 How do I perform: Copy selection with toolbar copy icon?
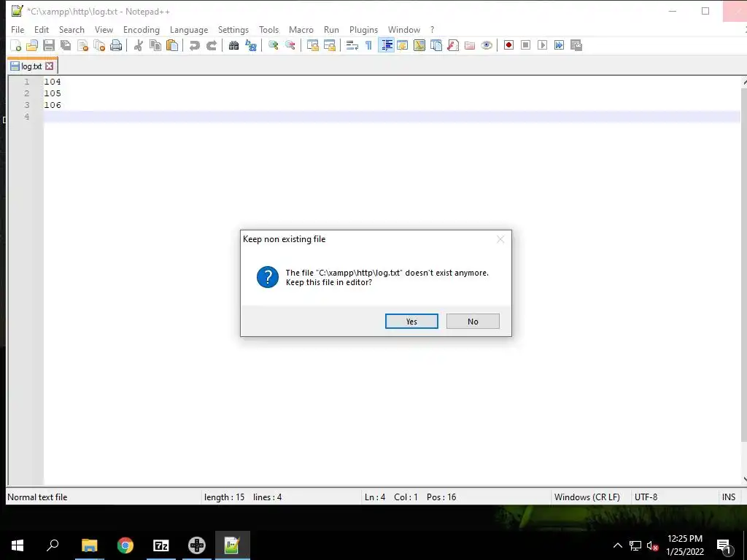pyautogui.click(x=155, y=45)
